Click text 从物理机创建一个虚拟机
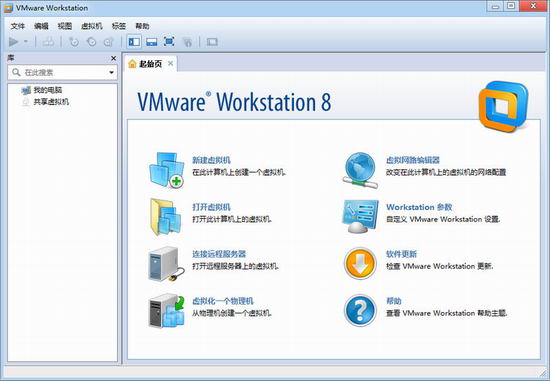Viewport: 550px width, 381px height. pyautogui.click(x=232, y=313)
